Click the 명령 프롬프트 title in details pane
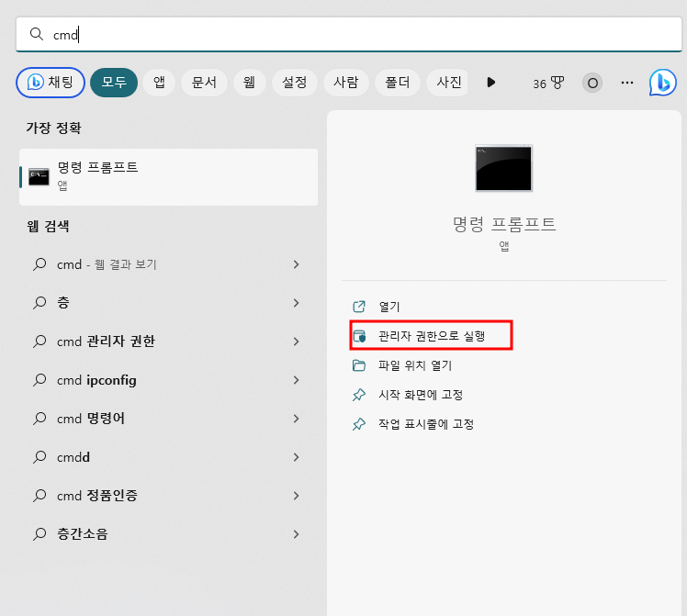687x616 pixels. (504, 224)
